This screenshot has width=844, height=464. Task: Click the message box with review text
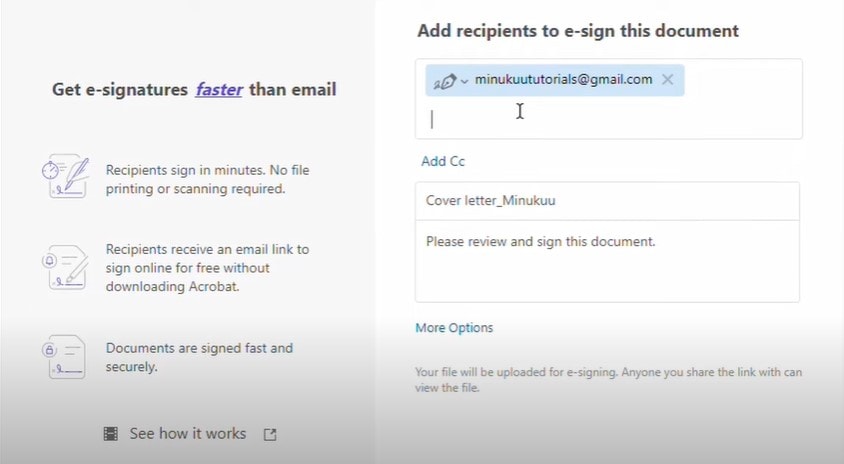(607, 260)
